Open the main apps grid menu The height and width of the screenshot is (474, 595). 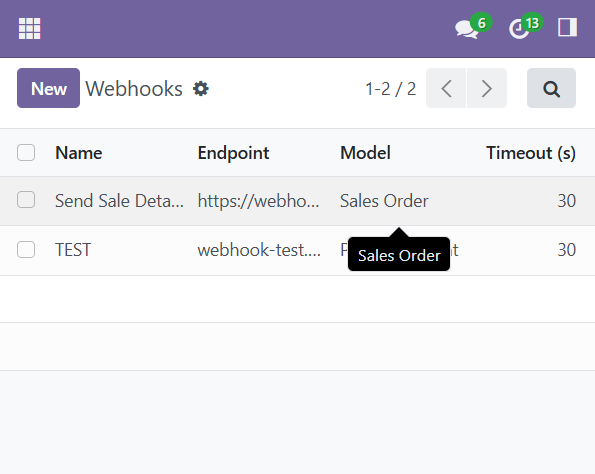[x=30, y=28]
